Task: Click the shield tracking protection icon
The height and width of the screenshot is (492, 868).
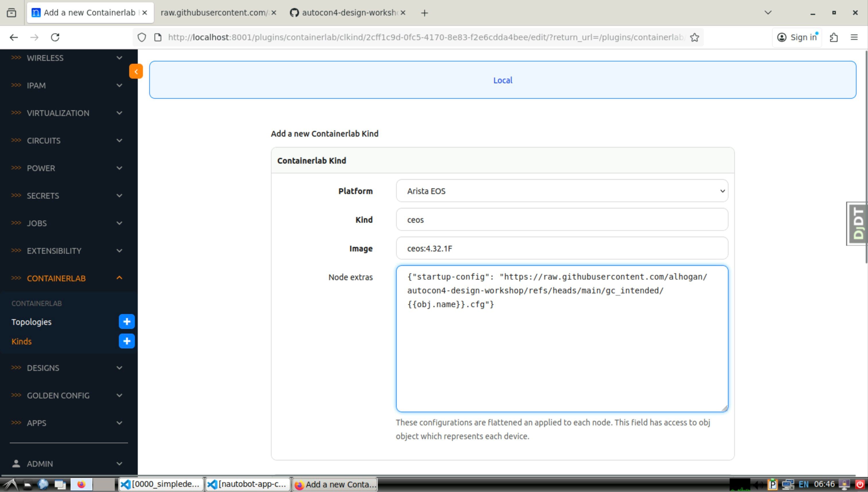Action: (x=142, y=37)
